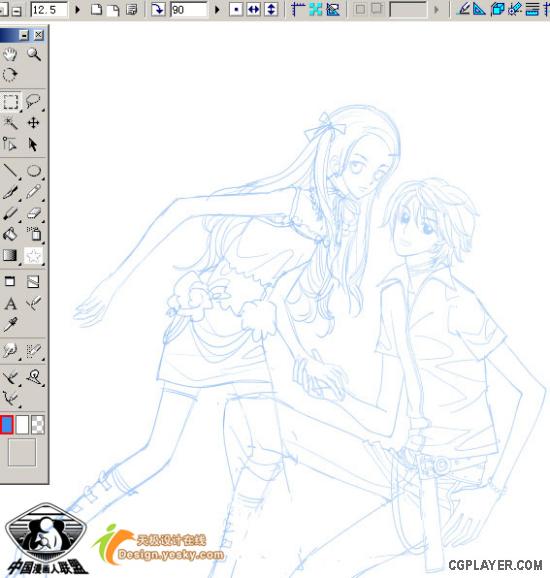This screenshot has width=550, height=578.
Task: Click the pen-on-line toolbar icon
Action: (x=464, y=9)
